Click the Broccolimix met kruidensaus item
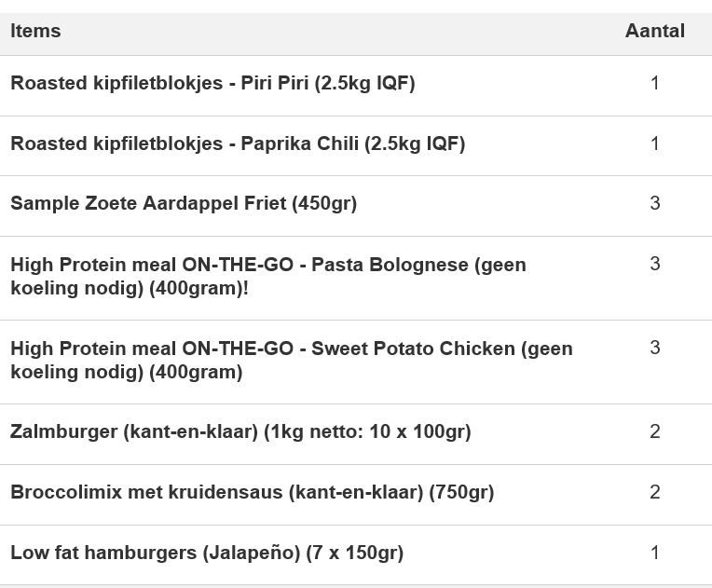 pyautogui.click(x=252, y=492)
